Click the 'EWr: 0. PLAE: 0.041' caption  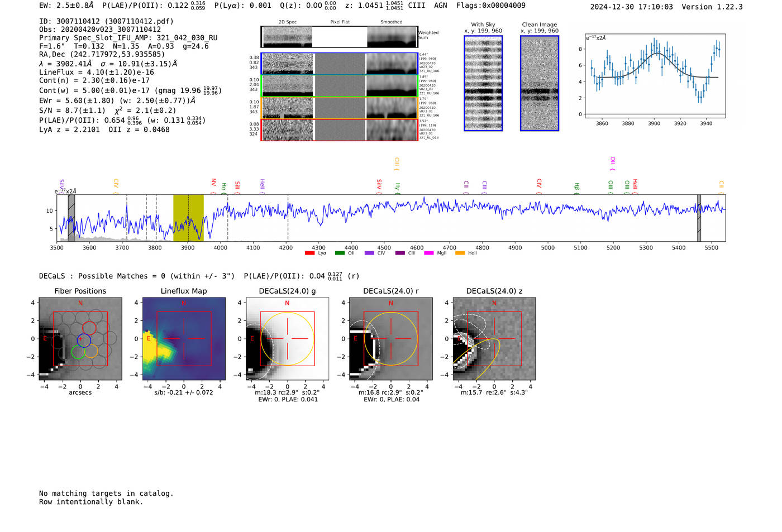pyautogui.click(x=288, y=399)
